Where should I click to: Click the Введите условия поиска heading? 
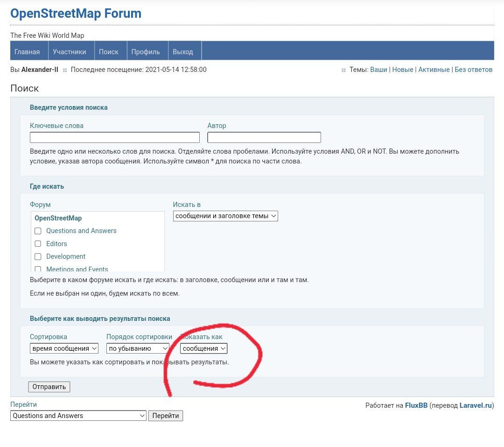69,107
